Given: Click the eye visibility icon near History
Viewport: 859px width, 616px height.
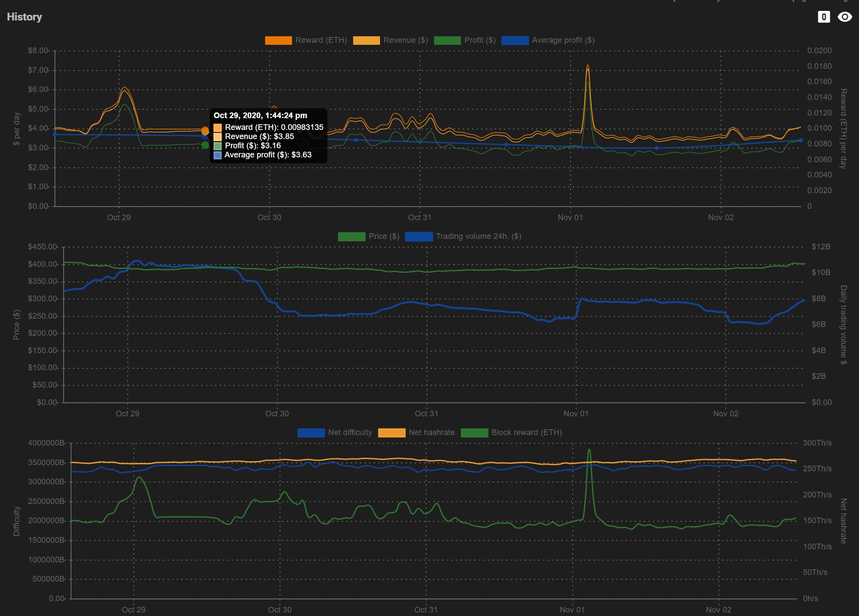Looking at the screenshot, I should coord(845,17).
